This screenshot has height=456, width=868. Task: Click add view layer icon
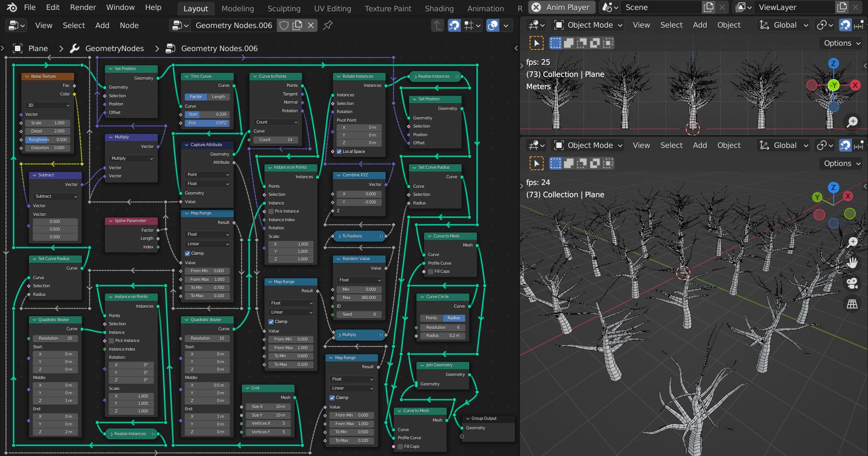pos(842,7)
